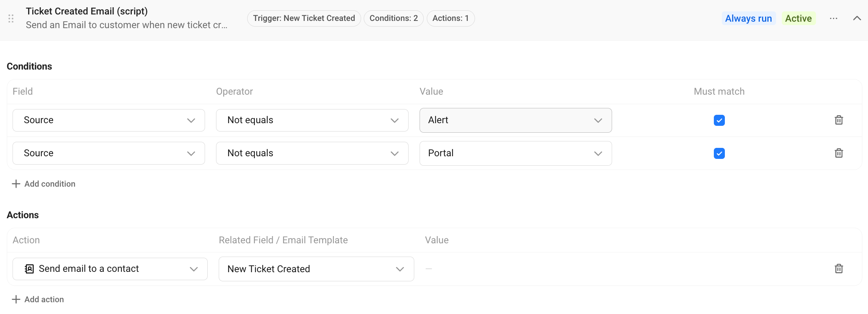868x314 pixels.
Task: Click the Actions section heading
Action: pyautogui.click(x=23, y=215)
